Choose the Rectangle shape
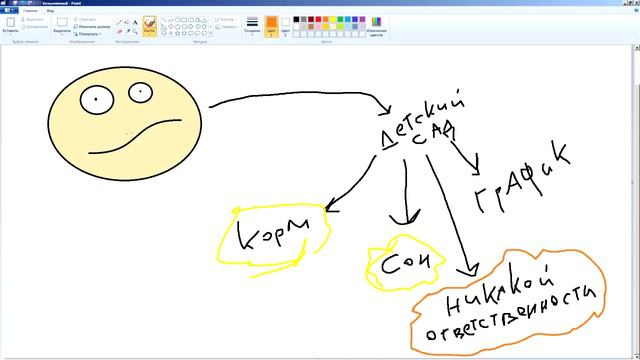Screen dimensions: 640x360 184,20
